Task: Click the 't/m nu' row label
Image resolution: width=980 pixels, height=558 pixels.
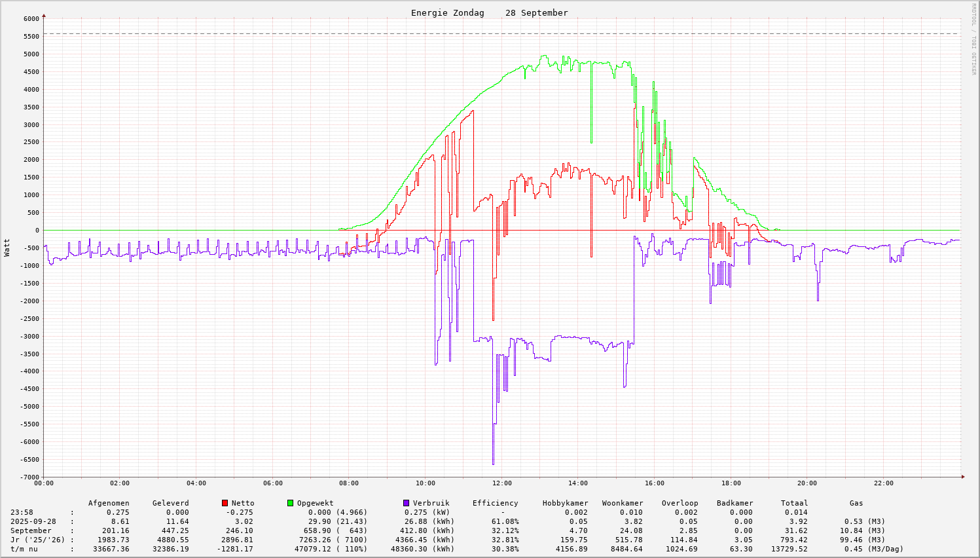Action: coord(24,549)
